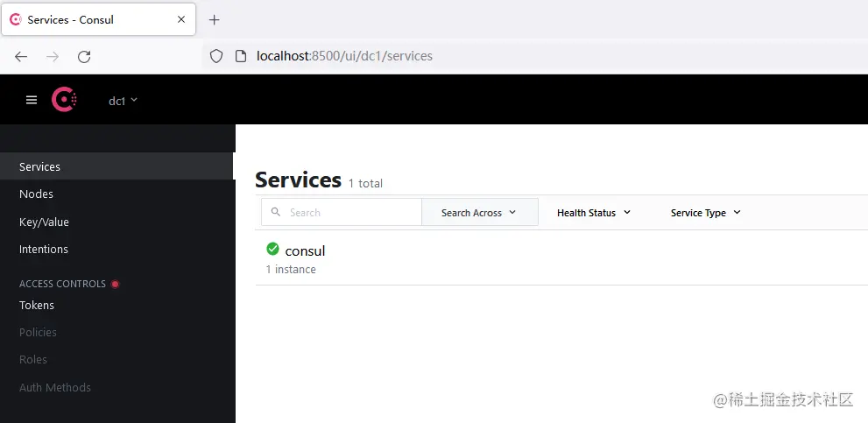Select Services in sidebar

pyautogui.click(x=40, y=167)
